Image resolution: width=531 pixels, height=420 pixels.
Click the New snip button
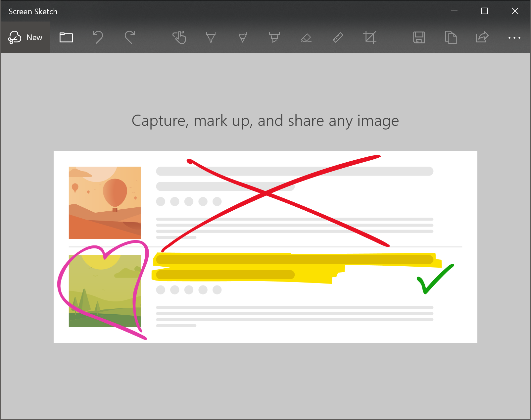click(x=25, y=37)
